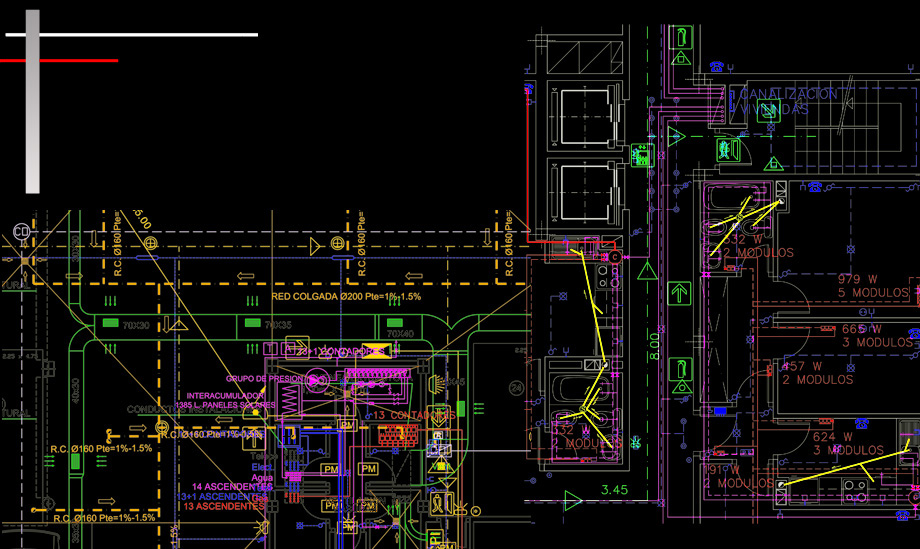Click the green fire extinguisher sign at top of corridor
Screen dimensions: 920x549
point(683,39)
